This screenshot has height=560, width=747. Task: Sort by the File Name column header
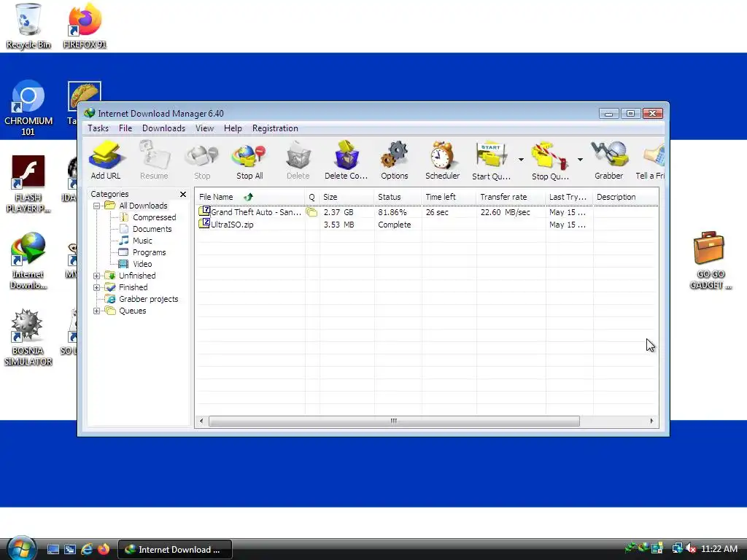[249, 197]
